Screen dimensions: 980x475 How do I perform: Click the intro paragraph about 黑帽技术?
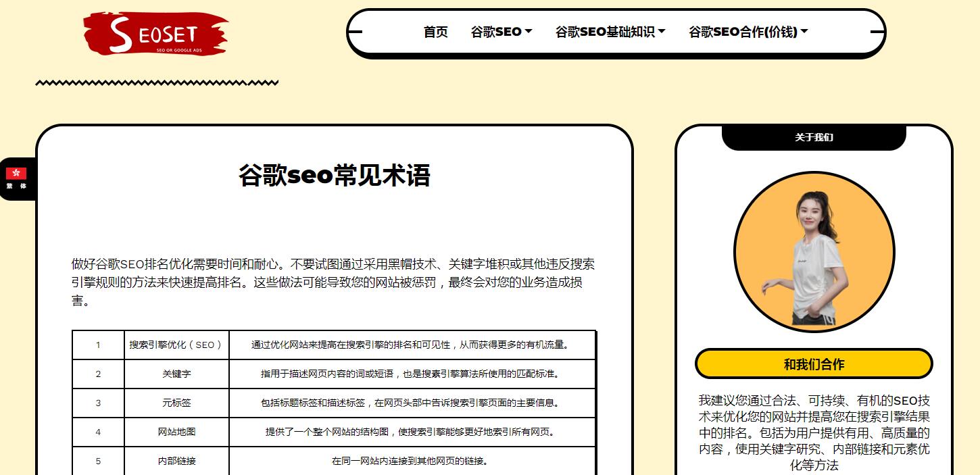(333, 282)
